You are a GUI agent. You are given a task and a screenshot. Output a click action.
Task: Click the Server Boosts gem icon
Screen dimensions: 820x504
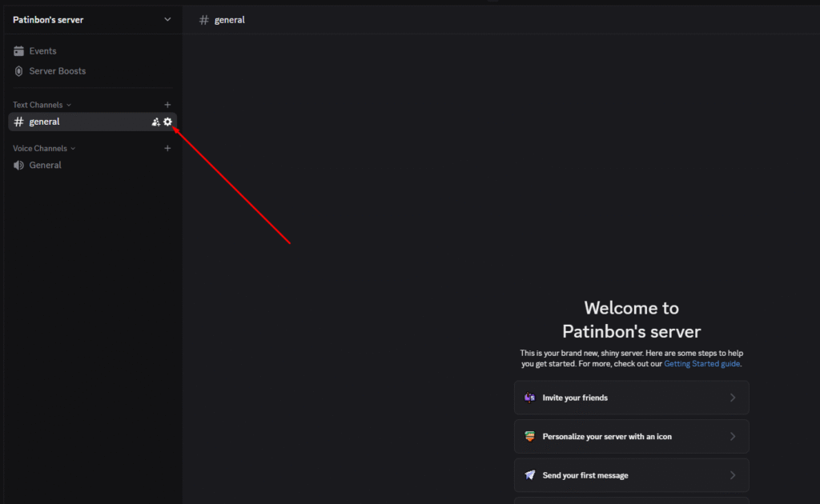click(19, 71)
